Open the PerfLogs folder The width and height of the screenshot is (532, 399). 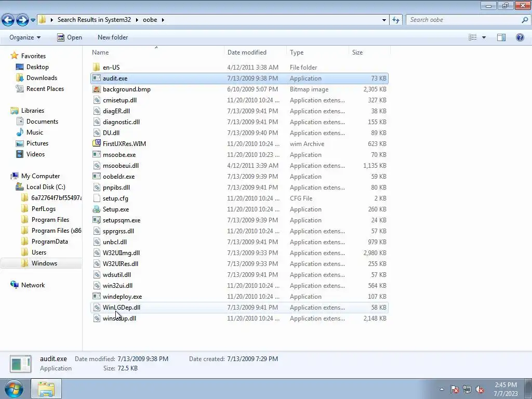click(x=44, y=209)
